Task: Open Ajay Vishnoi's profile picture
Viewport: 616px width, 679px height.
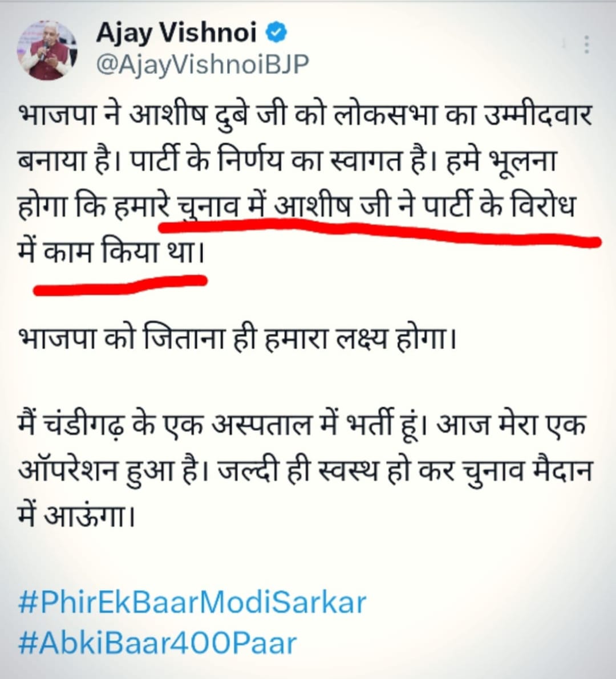Action: coord(47,50)
